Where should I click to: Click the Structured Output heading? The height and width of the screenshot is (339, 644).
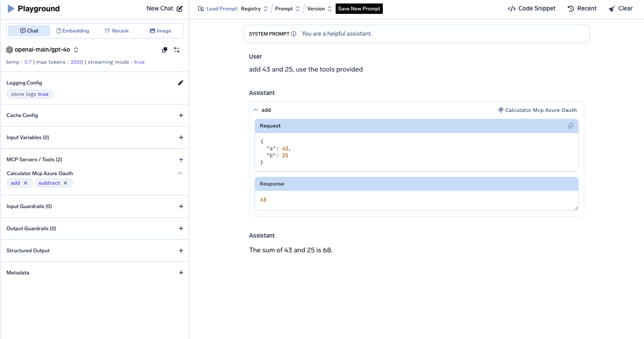(x=28, y=251)
